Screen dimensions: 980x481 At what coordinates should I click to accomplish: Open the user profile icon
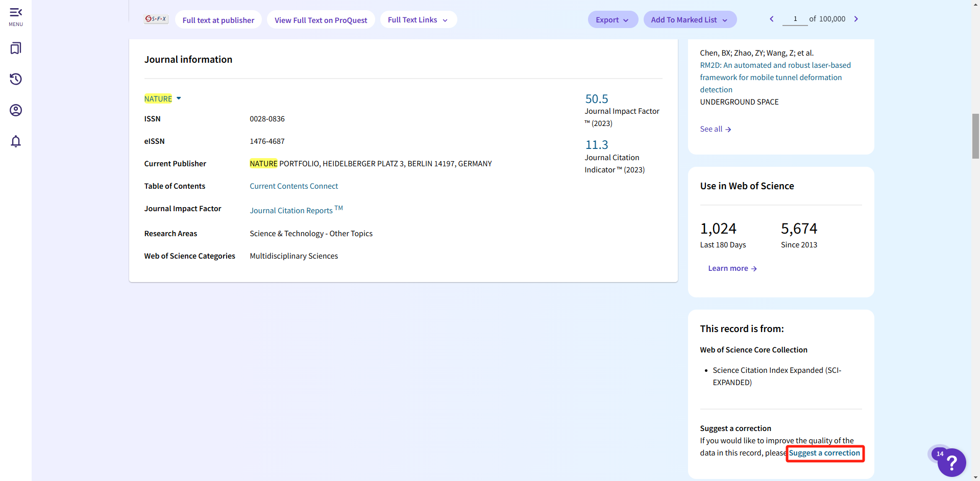tap(16, 110)
